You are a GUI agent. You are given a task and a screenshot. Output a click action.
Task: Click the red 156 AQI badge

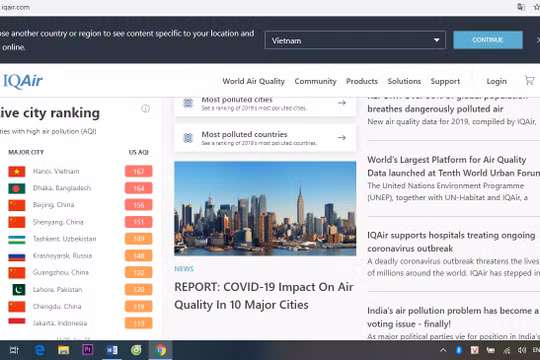138,205
